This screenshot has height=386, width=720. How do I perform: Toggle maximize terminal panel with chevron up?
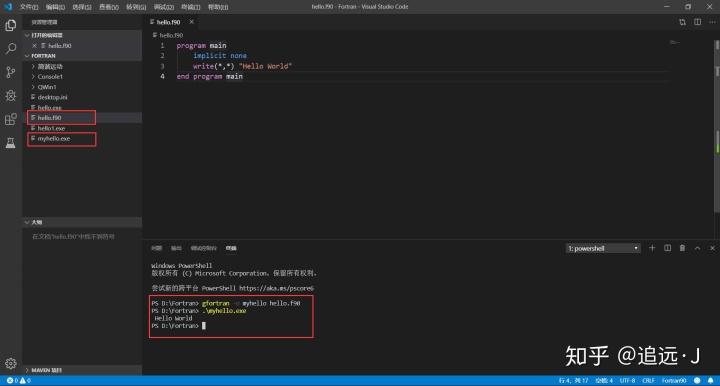pyautogui.click(x=698, y=248)
